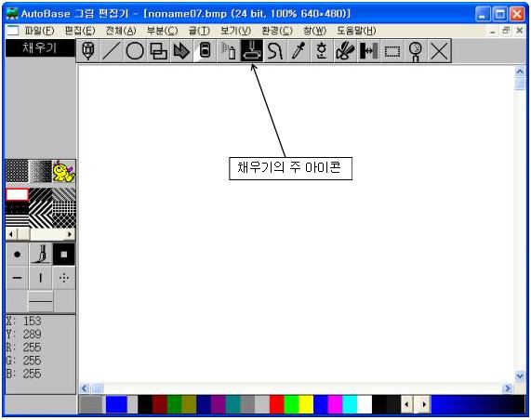Click the X tool in toolbar
This screenshot has height=420, width=531.
click(439, 51)
